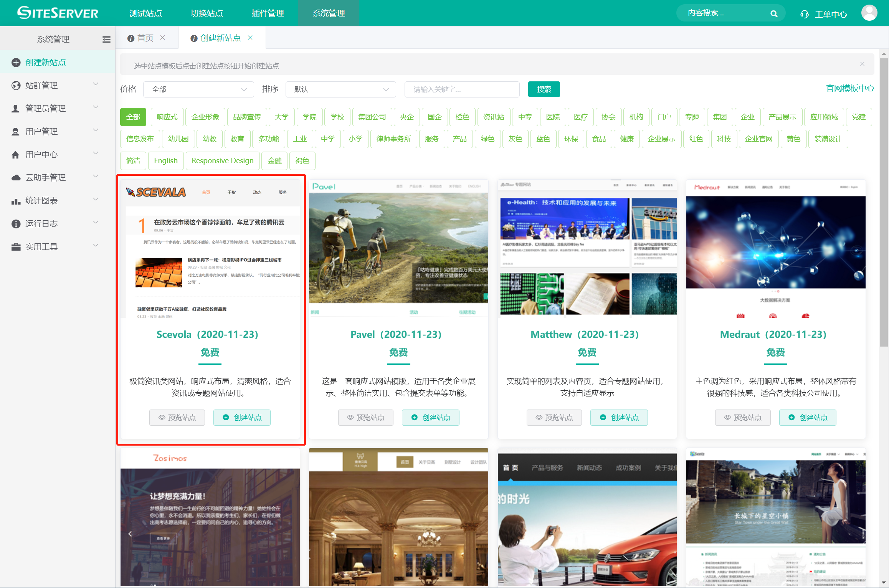889x588 pixels.
Task: Click the search magnifier icon in header
Action: click(774, 14)
